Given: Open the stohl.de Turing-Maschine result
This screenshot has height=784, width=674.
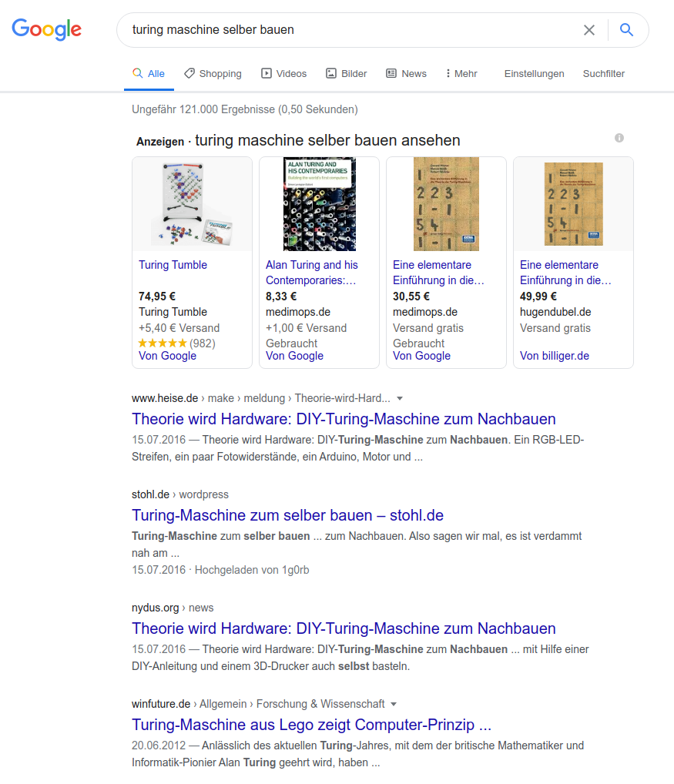Looking at the screenshot, I should pos(287,515).
